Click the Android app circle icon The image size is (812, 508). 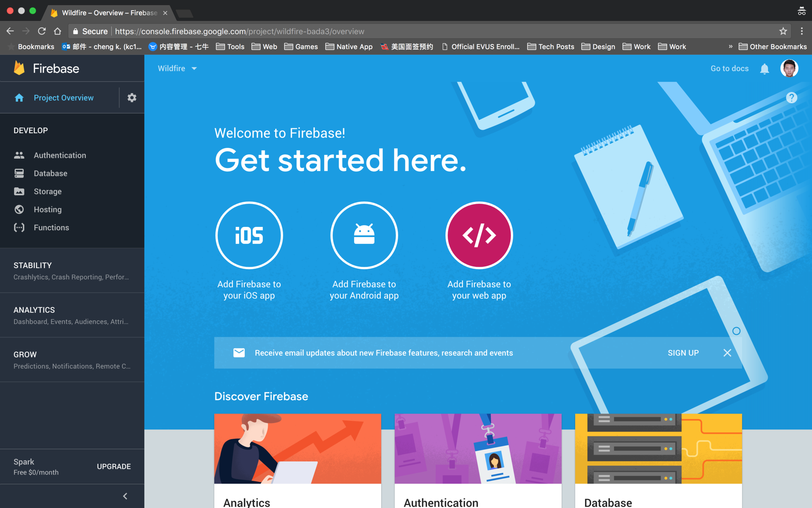pos(364,235)
